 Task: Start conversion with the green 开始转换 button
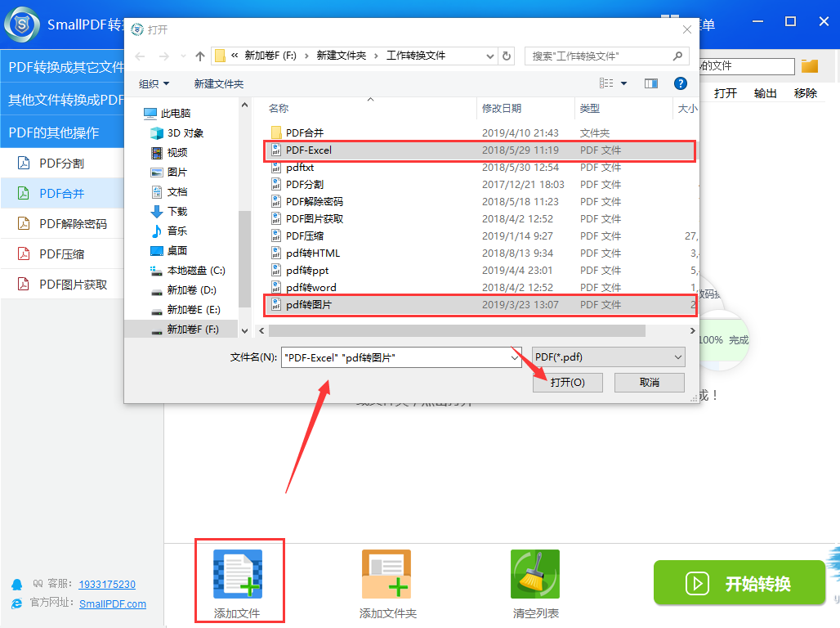click(x=739, y=583)
